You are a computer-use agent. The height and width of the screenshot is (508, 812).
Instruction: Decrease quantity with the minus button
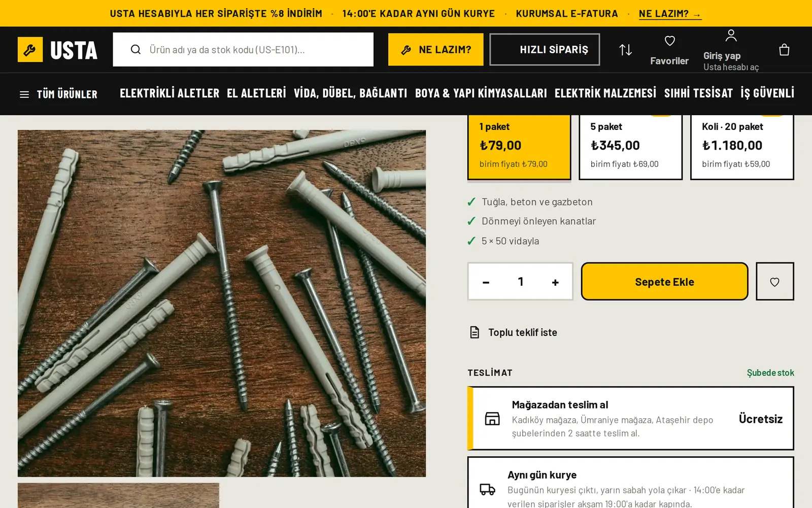tap(486, 282)
